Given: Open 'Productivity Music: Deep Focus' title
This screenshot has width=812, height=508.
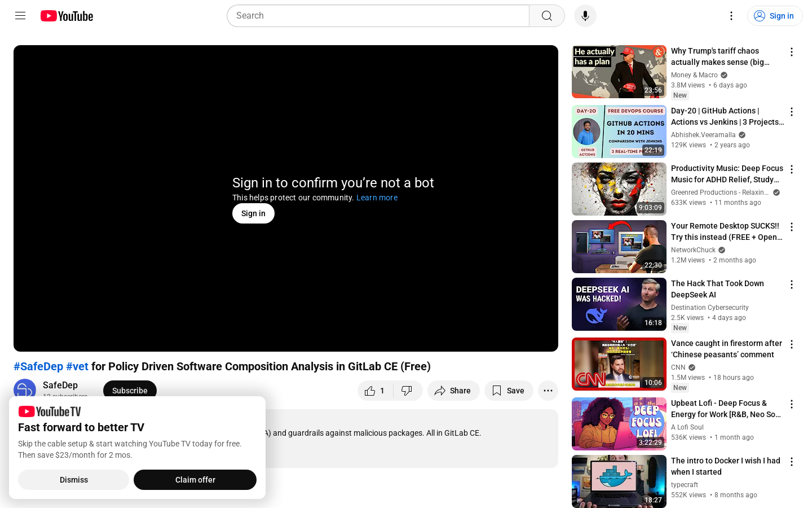Looking at the screenshot, I should click(727, 174).
